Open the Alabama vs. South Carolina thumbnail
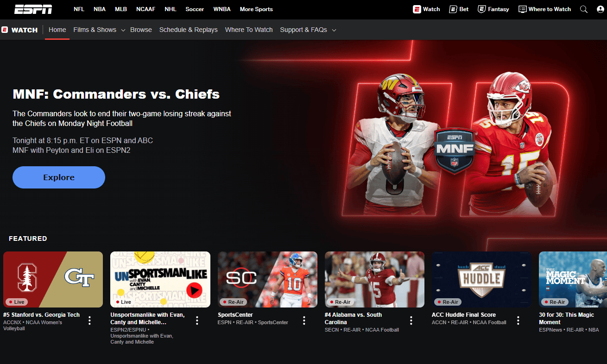 click(374, 279)
